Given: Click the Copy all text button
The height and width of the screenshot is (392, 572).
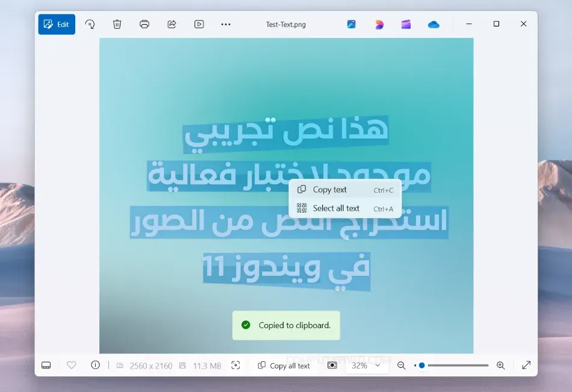Looking at the screenshot, I should [x=284, y=366].
